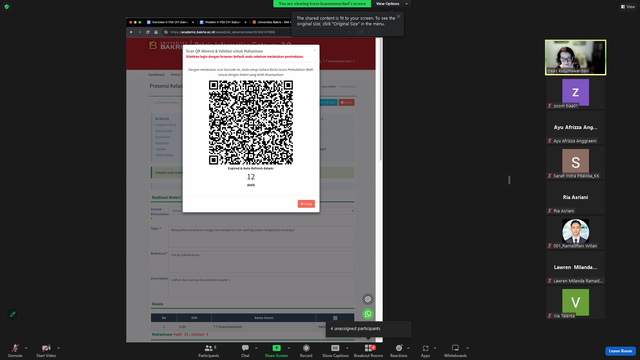Select Trees Kusumawardani's video thumbnail

tap(576, 58)
